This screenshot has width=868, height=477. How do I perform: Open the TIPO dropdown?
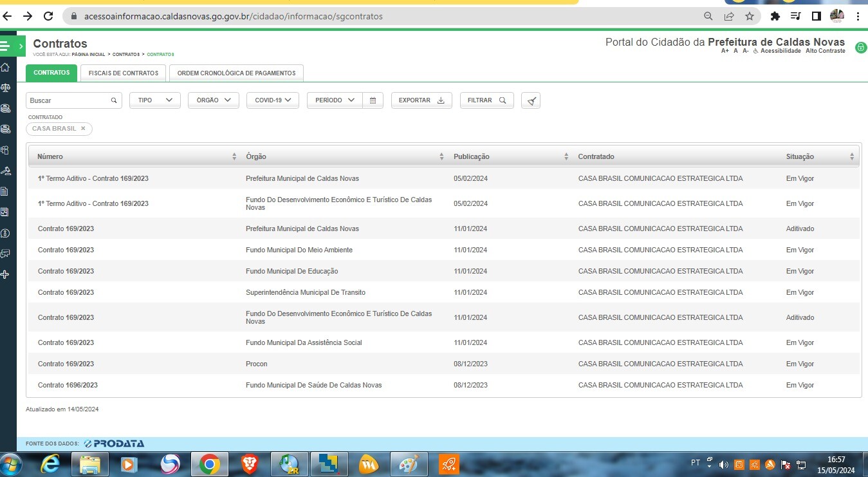(155, 100)
